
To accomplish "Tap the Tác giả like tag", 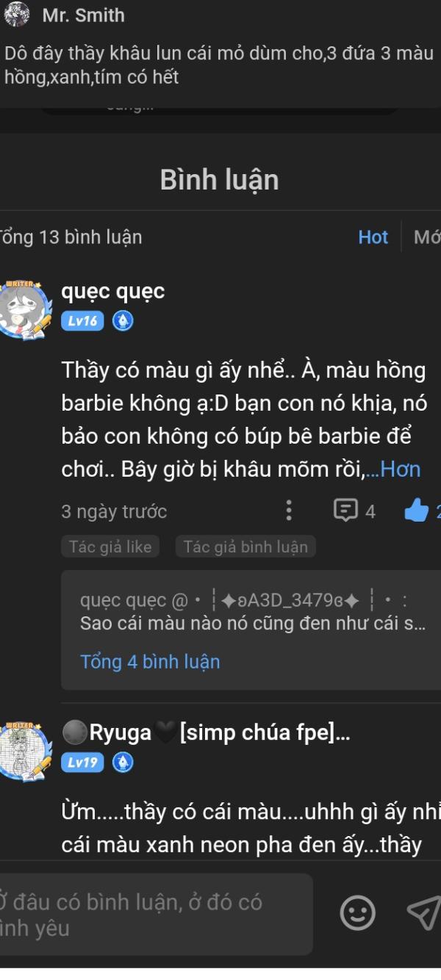I will click(110, 547).
